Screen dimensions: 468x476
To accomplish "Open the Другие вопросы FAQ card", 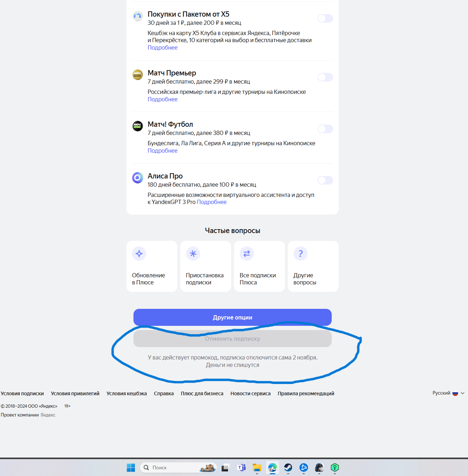I will pos(313,266).
